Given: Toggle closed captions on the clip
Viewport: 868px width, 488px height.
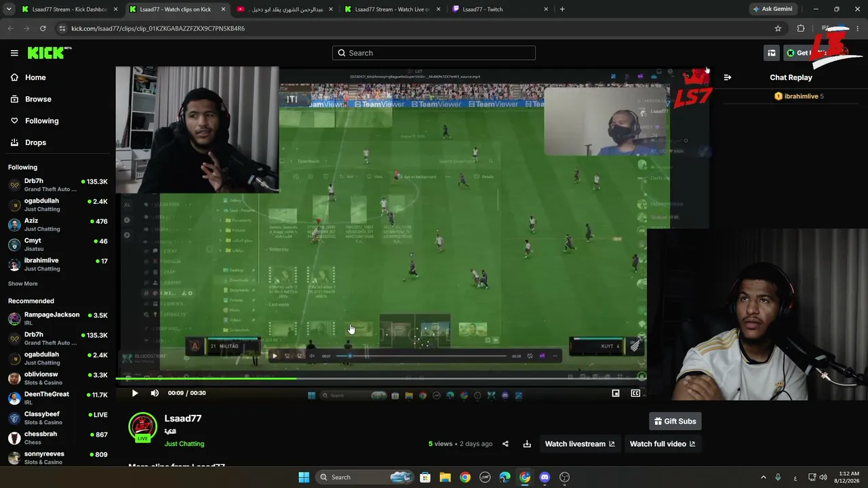Looking at the screenshot, I should pyautogui.click(x=635, y=393).
